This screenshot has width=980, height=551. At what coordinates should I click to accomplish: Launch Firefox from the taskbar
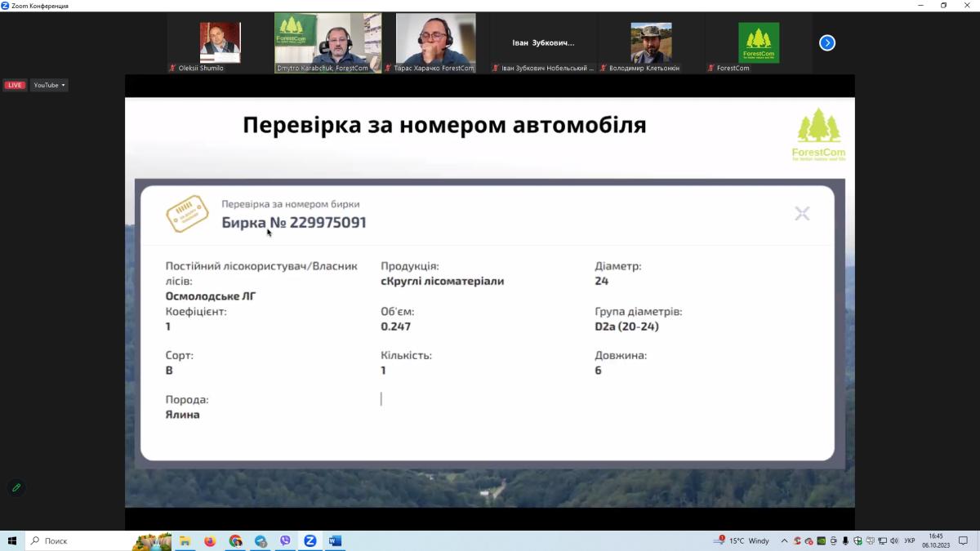pos(210,540)
